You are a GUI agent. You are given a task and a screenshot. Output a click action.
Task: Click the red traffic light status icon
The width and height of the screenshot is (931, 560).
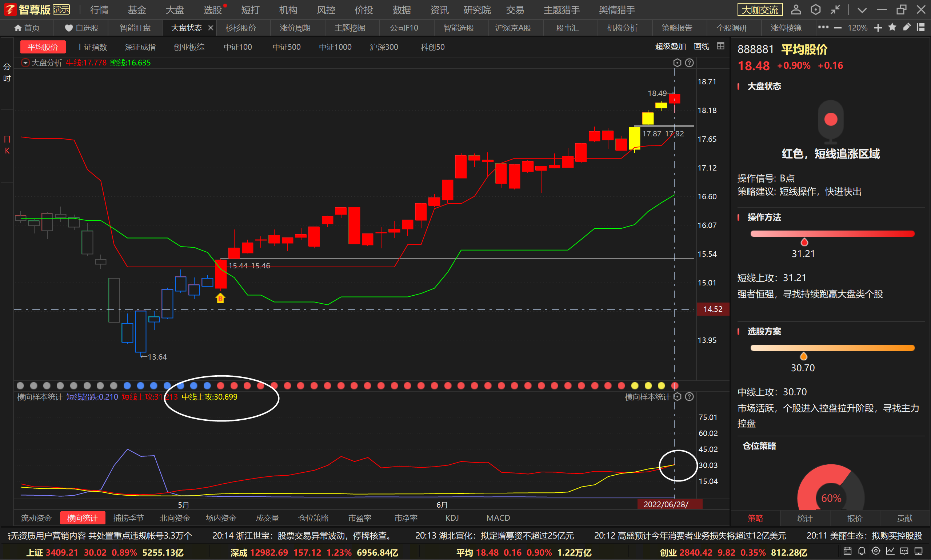pos(830,122)
